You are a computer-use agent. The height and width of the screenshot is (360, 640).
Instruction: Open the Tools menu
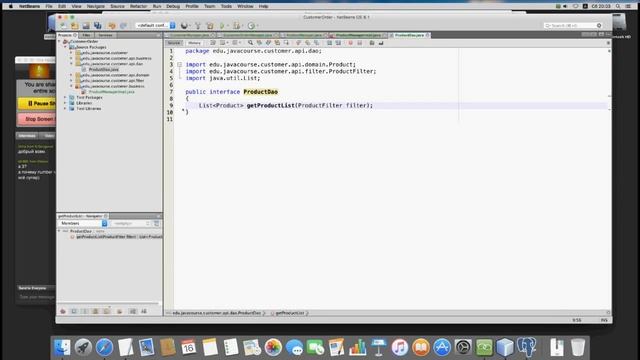pyautogui.click(x=226, y=6)
